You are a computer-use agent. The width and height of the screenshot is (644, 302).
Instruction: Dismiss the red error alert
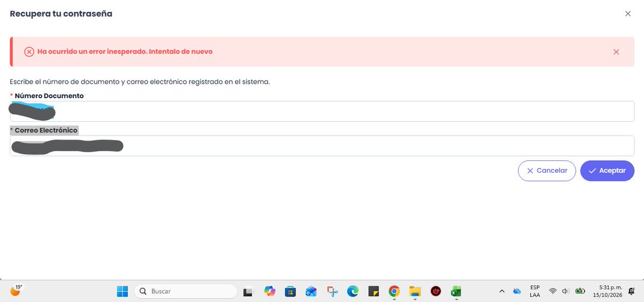616,52
